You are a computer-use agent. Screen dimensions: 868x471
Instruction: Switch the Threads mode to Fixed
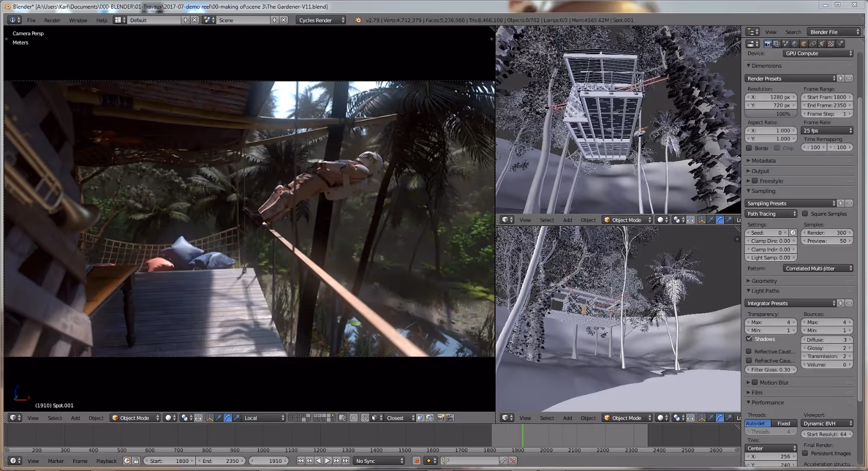783,423
